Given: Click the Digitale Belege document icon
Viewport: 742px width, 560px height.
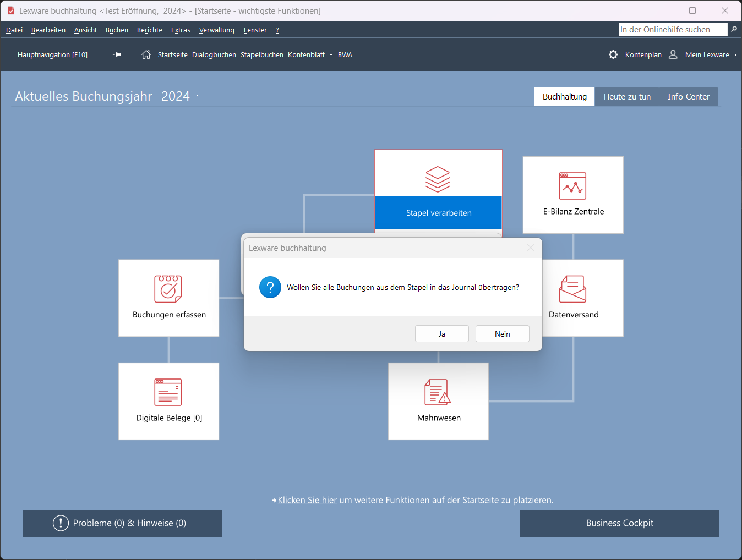Looking at the screenshot, I should [168, 392].
